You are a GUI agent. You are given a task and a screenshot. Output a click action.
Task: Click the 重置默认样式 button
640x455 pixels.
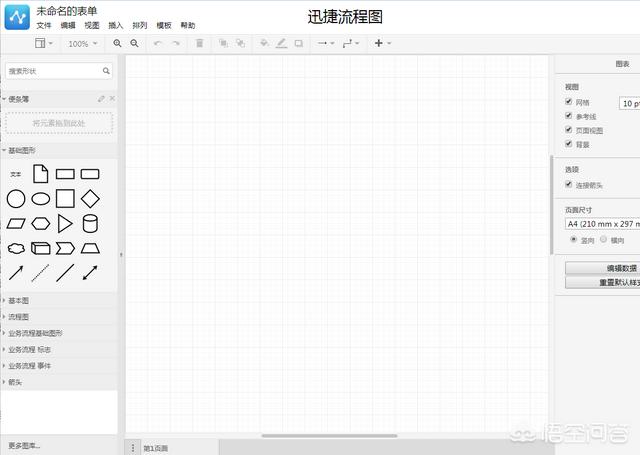602,282
